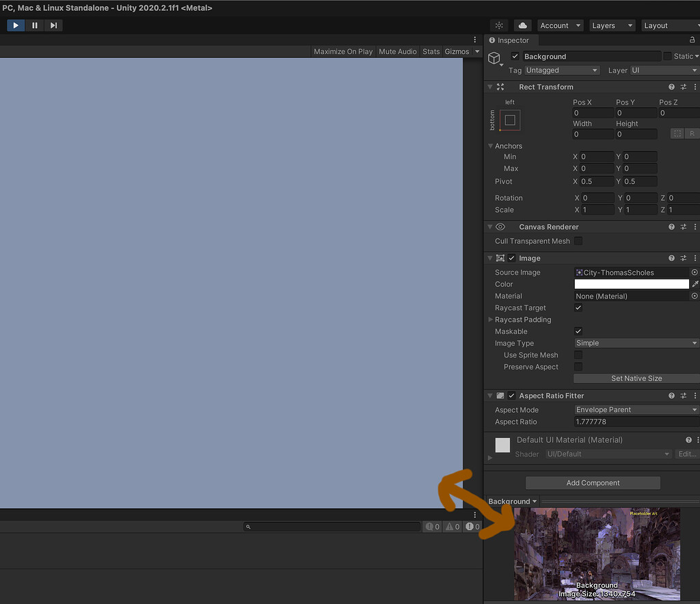
Task: Open the Aspect Mode dropdown set to Envelope Parent
Action: 636,409
